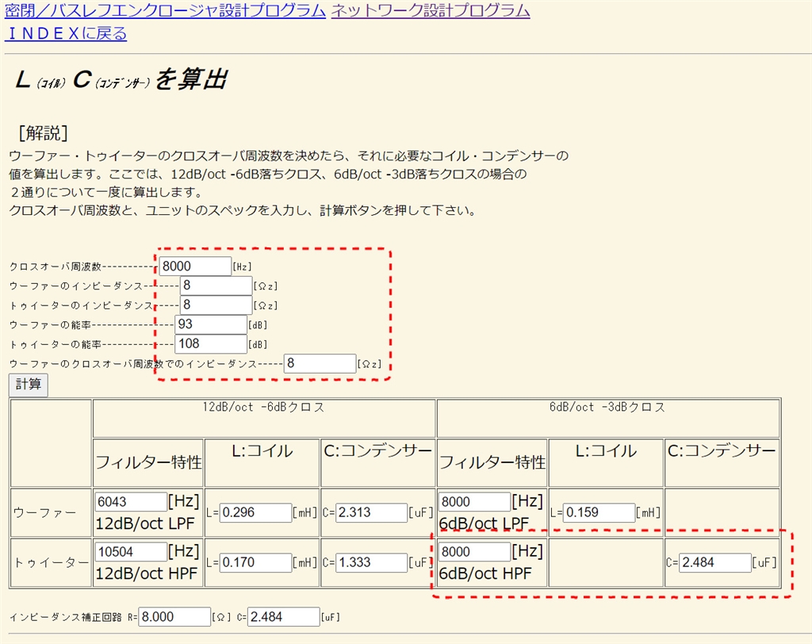812x644 pixels.
Task: Click the ウーファーのインピーダンス input field
Action: 216,286
